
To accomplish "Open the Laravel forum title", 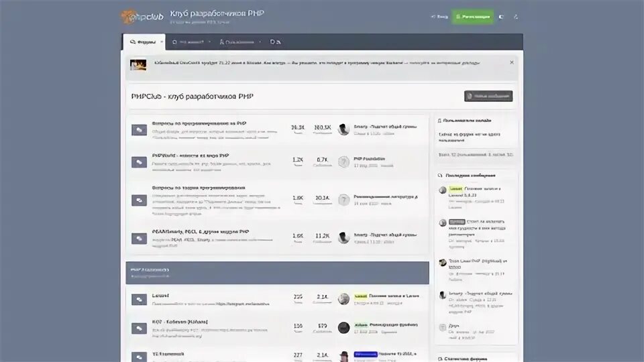I will (160, 296).
